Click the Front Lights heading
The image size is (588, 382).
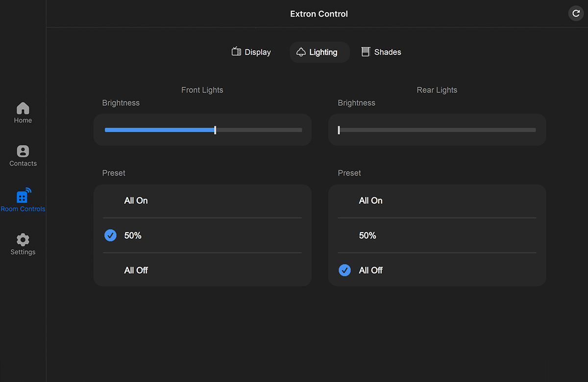202,90
